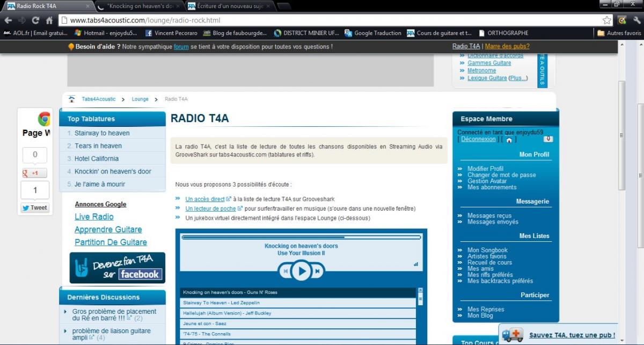Click the message counter badge in Espace Membre
The width and height of the screenshot is (644, 345).
click(548, 139)
